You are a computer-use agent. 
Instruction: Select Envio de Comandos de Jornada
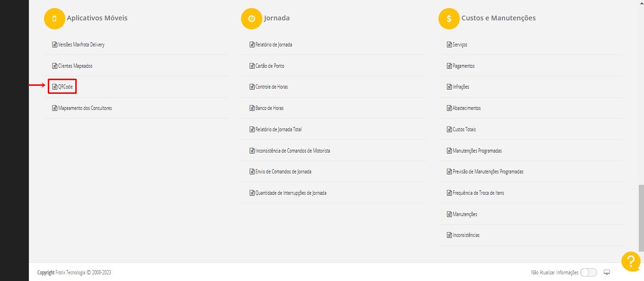(x=283, y=172)
